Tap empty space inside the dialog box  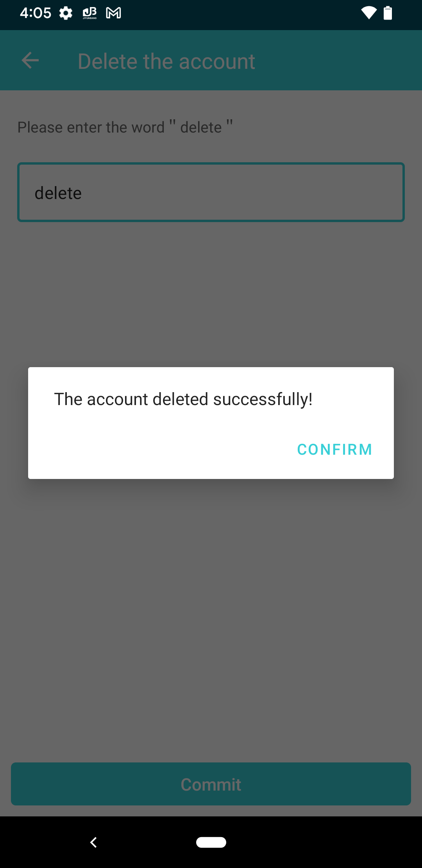pyautogui.click(x=156, y=450)
